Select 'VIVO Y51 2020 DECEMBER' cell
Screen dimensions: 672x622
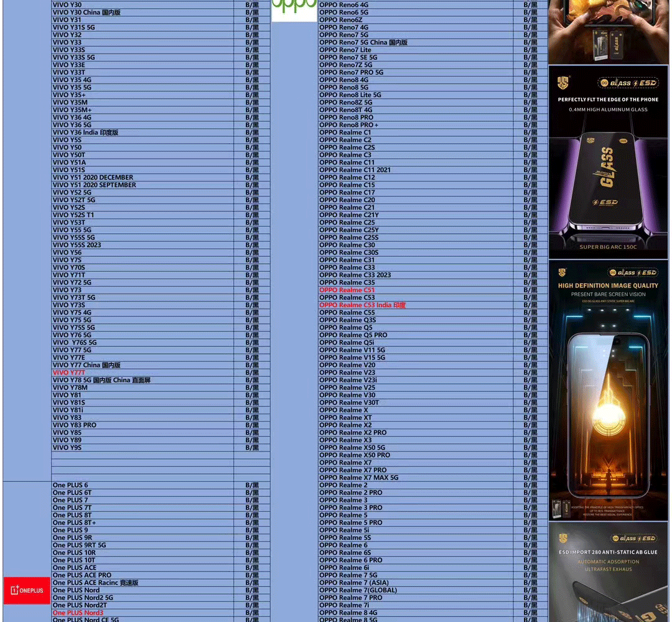(x=142, y=177)
